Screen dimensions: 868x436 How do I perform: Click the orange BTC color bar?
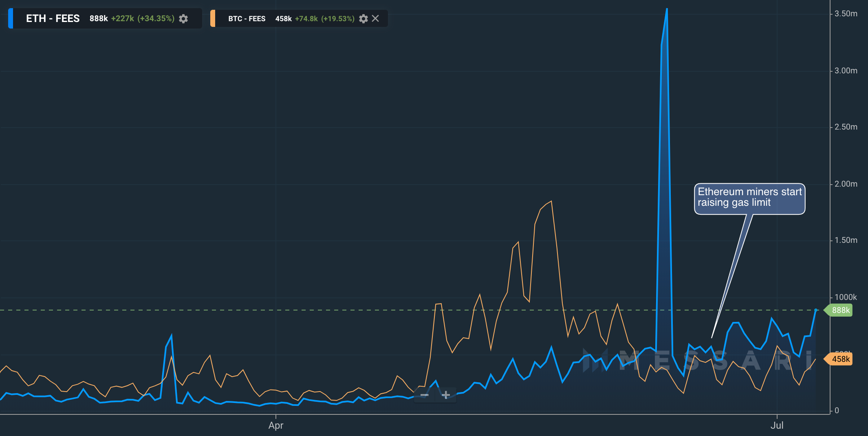pyautogui.click(x=212, y=18)
